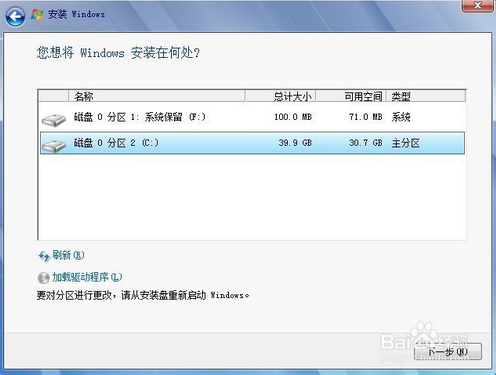Click the notice 要对分区进行更改 text

[x=143, y=295]
